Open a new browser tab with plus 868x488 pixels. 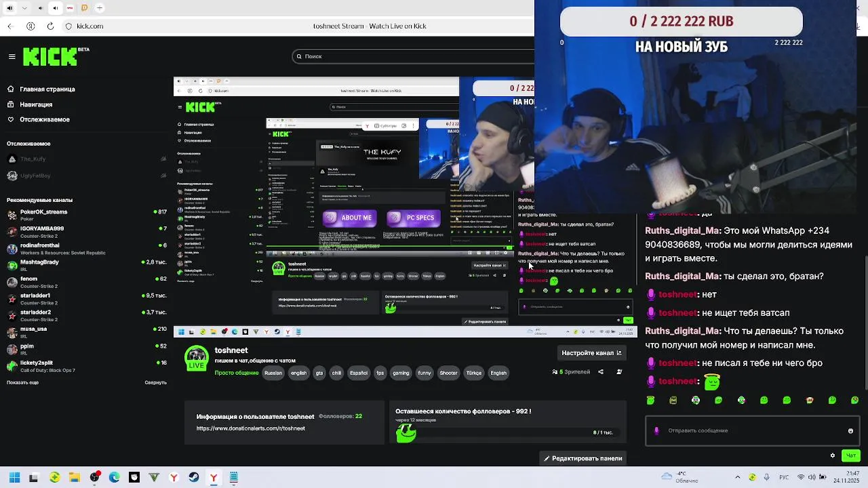(100, 8)
